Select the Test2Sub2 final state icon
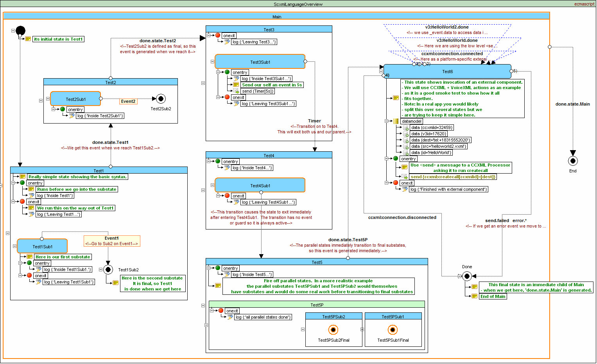The height and width of the screenshot is (364, 597). point(160,99)
